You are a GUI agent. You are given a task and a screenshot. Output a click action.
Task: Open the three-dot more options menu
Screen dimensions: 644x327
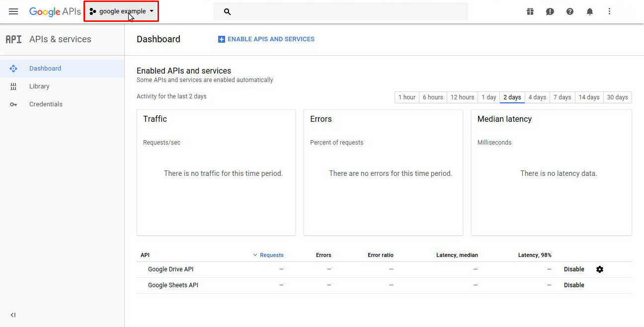click(609, 11)
